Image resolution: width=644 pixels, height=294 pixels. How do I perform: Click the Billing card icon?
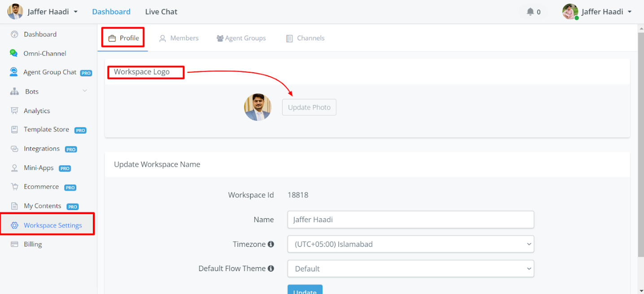click(x=14, y=244)
